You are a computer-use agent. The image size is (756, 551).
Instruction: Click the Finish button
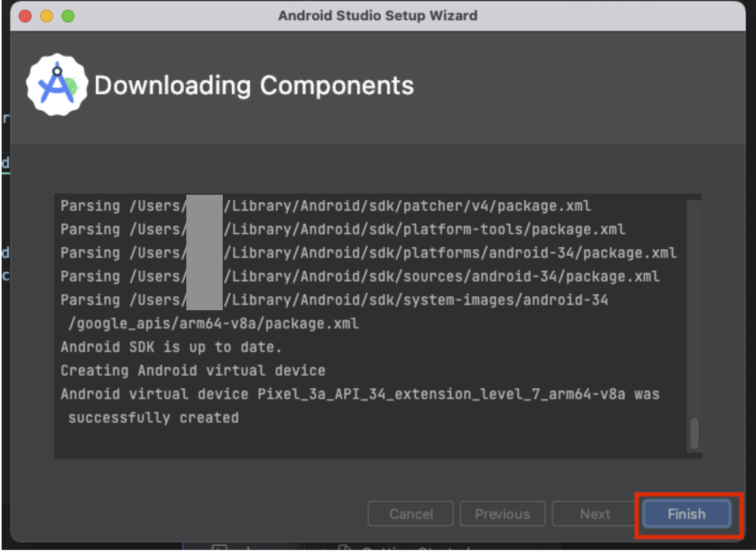point(686,514)
